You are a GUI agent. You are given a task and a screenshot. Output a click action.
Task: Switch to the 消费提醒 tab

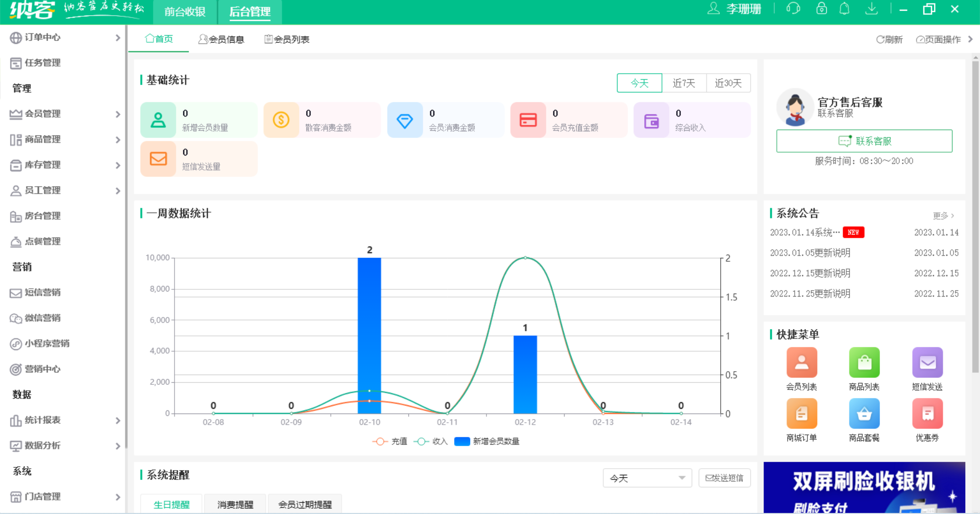point(235,504)
